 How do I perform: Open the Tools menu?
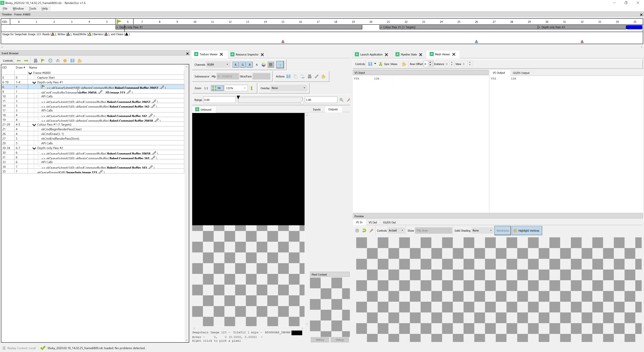point(33,8)
